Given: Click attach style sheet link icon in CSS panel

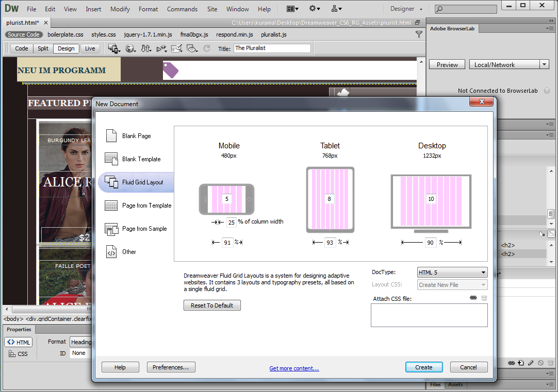Looking at the screenshot, I should (512, 363).
